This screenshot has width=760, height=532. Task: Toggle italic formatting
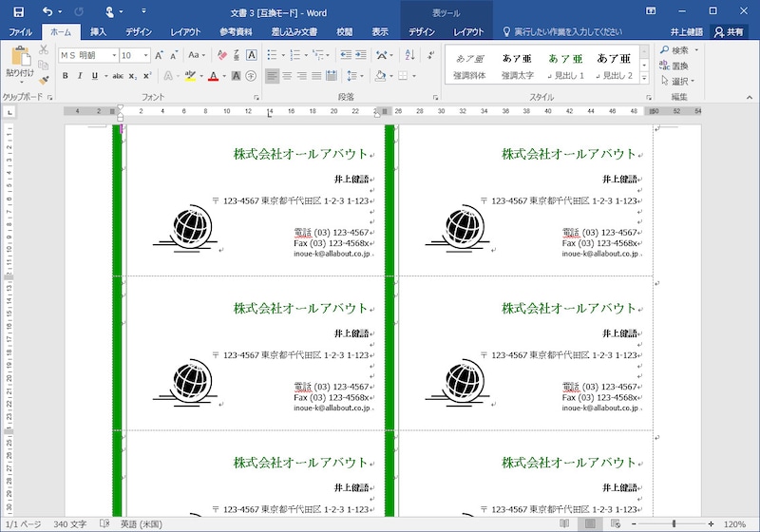80,76
